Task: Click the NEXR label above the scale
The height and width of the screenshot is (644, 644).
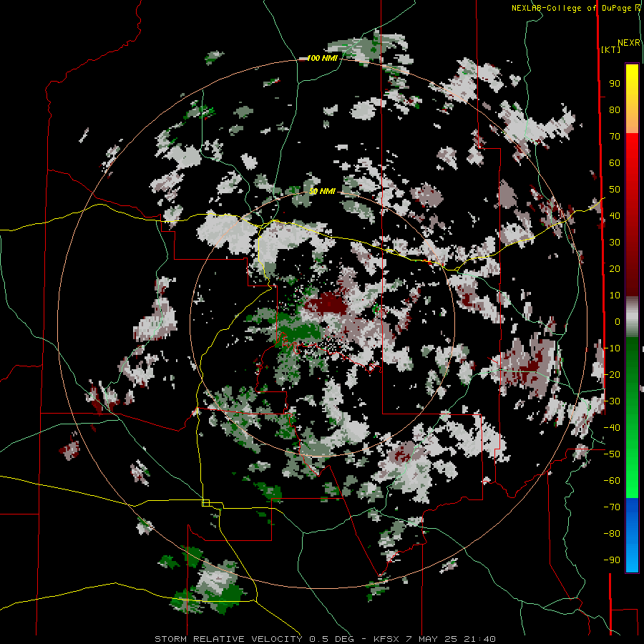Action: (629, 43)
